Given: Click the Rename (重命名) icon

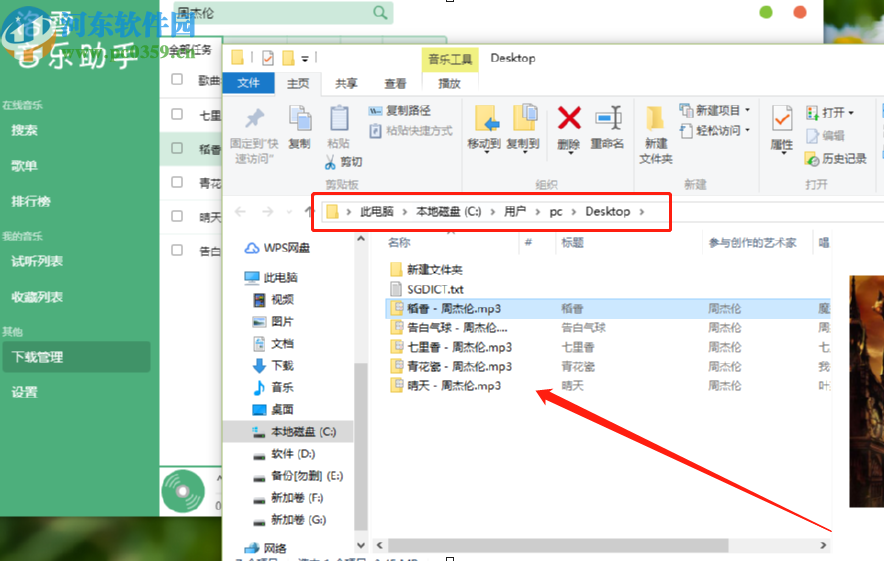Looking at the screenshot, I should point(608,118).
